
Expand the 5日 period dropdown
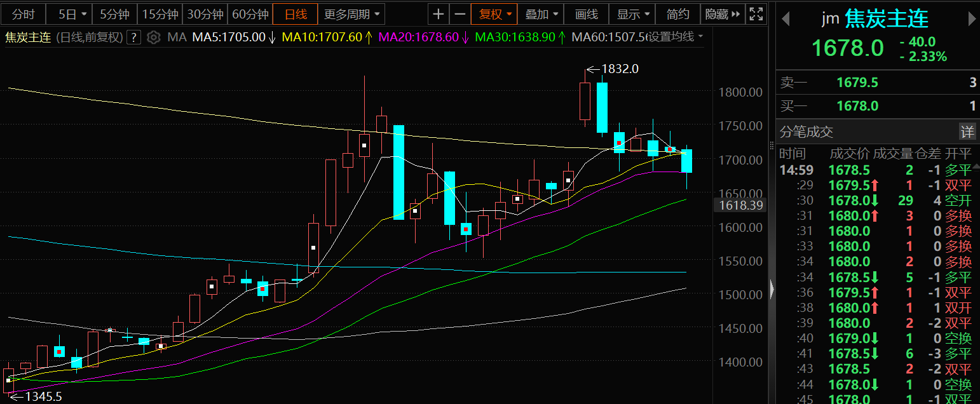tap(72, 14)
